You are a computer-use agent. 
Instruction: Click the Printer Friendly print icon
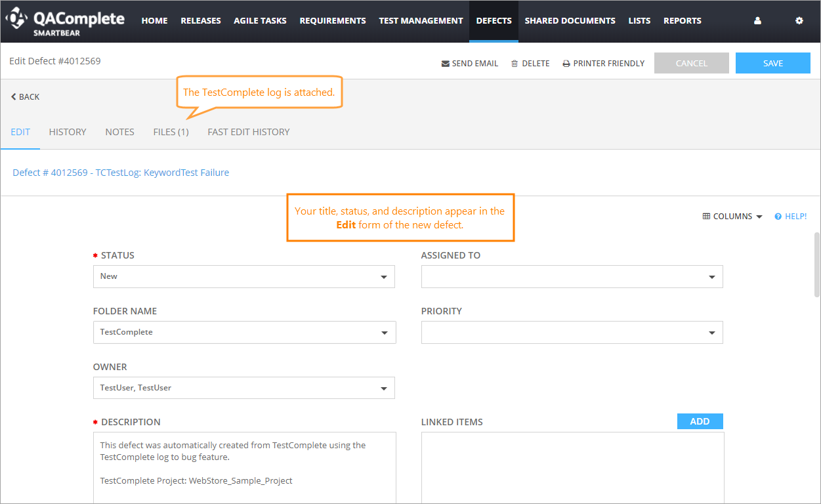pyautogui.click(x=566, y=64)
